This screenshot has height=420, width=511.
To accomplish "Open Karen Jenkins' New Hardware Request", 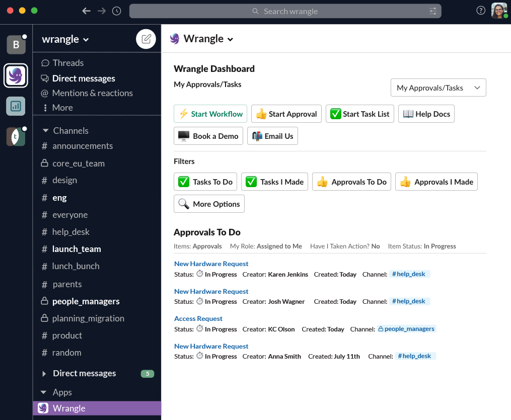I will [211, 264].
